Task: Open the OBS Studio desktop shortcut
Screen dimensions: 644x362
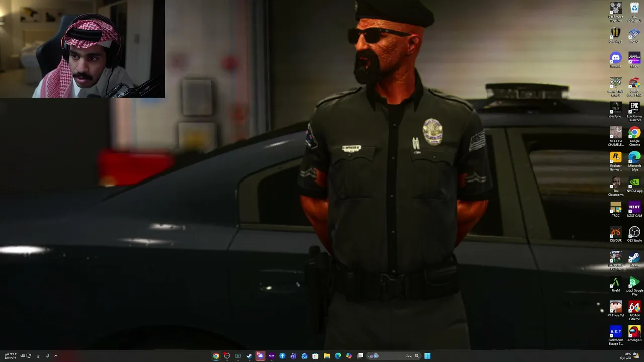Action: [634, 234]
